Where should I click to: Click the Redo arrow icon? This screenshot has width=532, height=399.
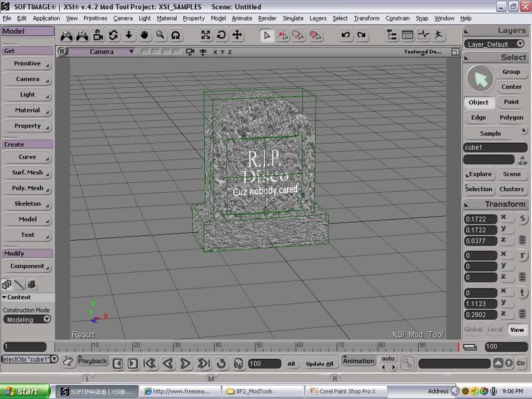point(361,35)
